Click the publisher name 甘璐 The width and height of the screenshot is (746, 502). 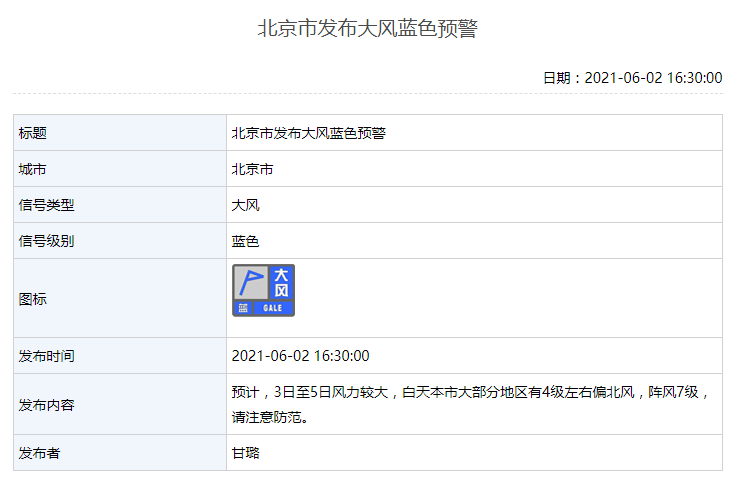pos(245,453)
